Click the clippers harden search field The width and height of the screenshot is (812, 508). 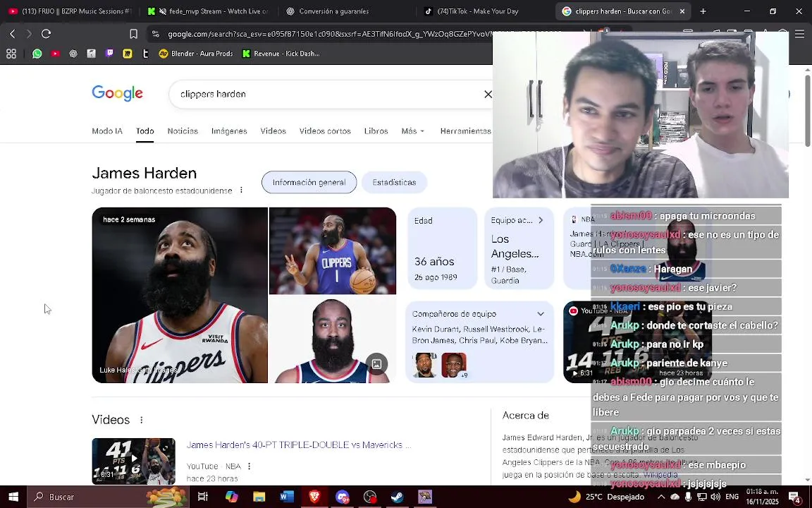329,94
